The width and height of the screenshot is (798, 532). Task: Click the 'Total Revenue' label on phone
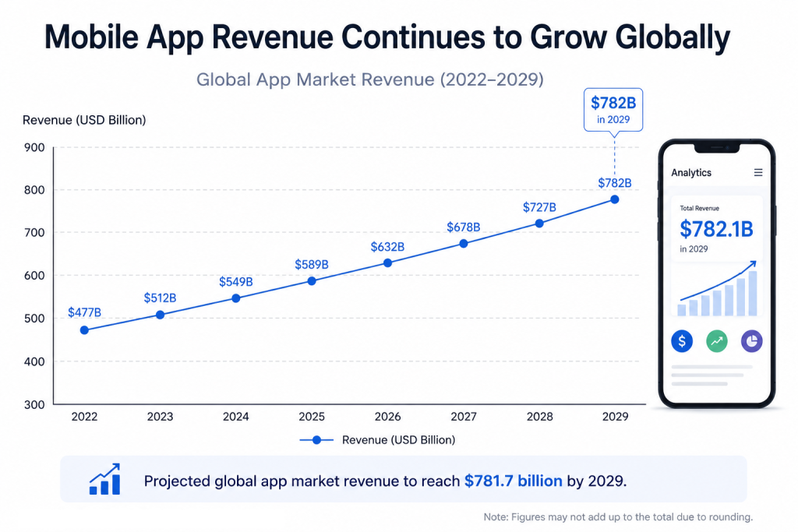coord(699,208)
